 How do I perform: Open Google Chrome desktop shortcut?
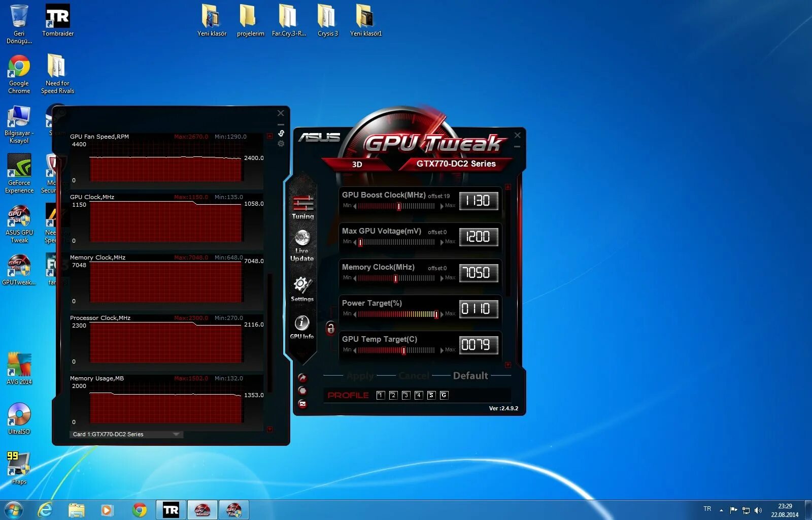point(19,74)
